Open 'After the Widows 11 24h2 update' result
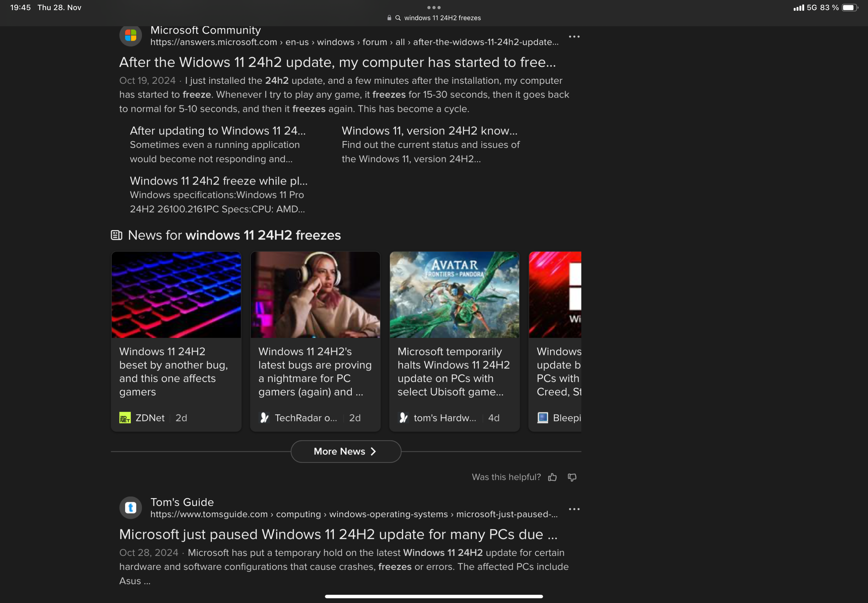 pos(338,62)
